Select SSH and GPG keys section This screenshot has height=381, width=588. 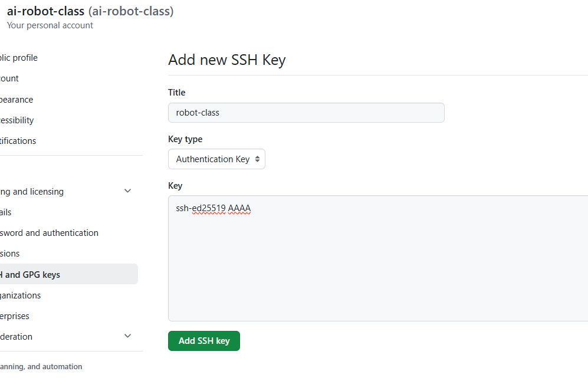[x=29, y=274]
